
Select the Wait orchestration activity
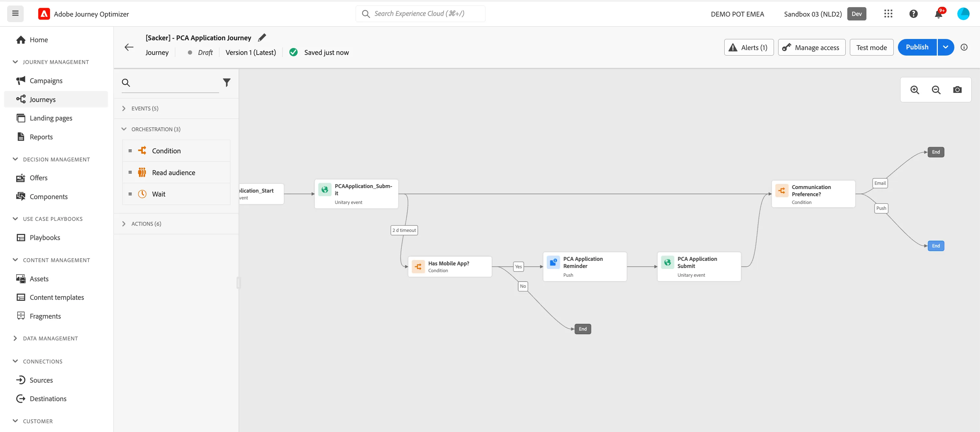pos(176,194)
